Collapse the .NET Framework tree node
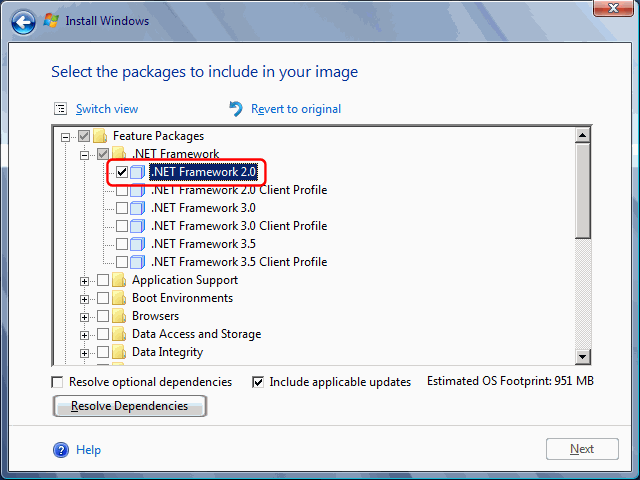Image resolution: width=640 pixels, height=480 pixels. (84, 155)
